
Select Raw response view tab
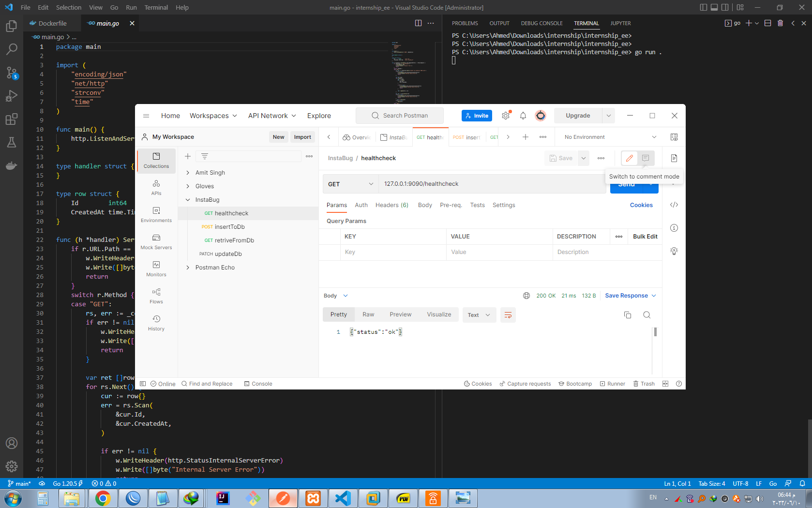coord(368,314)
